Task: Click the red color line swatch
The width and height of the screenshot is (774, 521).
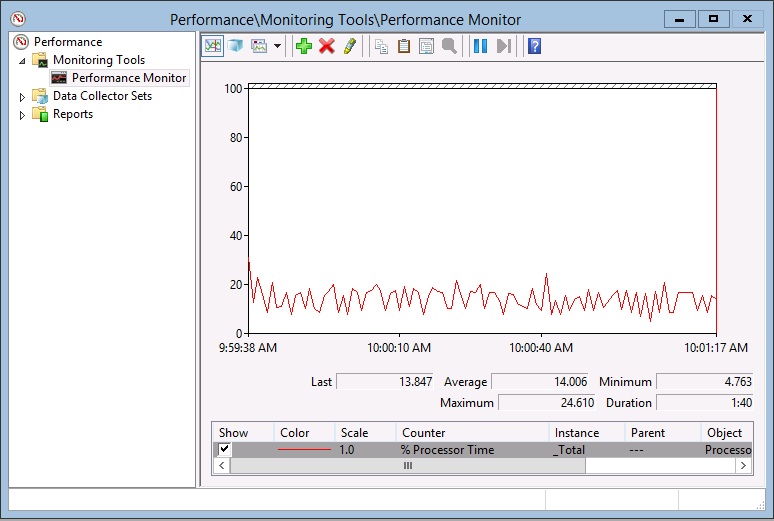Action: (x=304, y=450)
